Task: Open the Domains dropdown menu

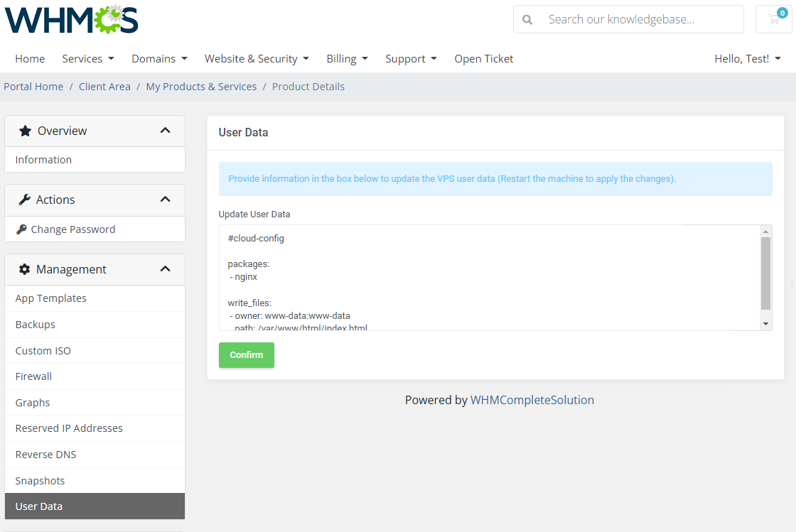Action: click(x=159, y=59)
